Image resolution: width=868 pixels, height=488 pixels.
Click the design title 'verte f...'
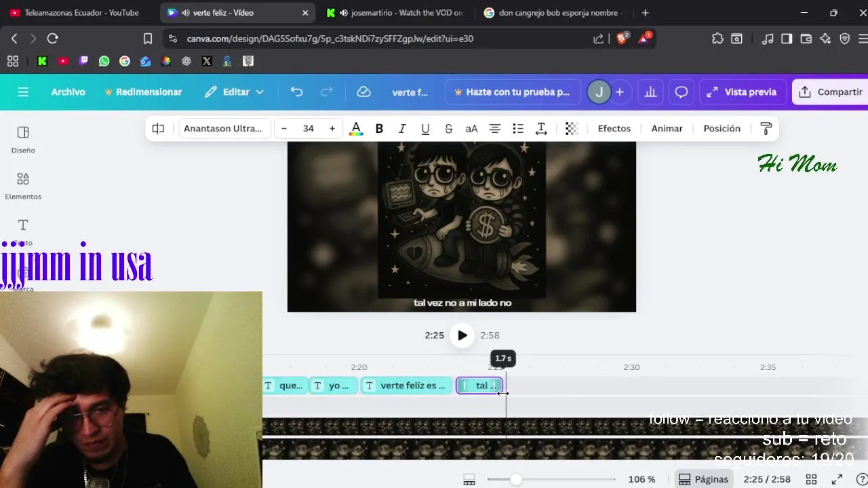[x=410, y=92]
